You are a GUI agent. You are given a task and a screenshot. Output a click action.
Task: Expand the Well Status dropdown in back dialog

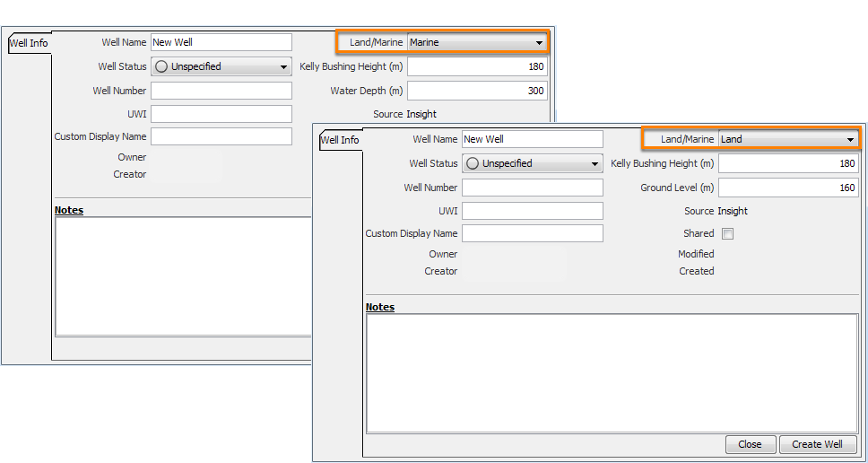click(x=221, y=66)
